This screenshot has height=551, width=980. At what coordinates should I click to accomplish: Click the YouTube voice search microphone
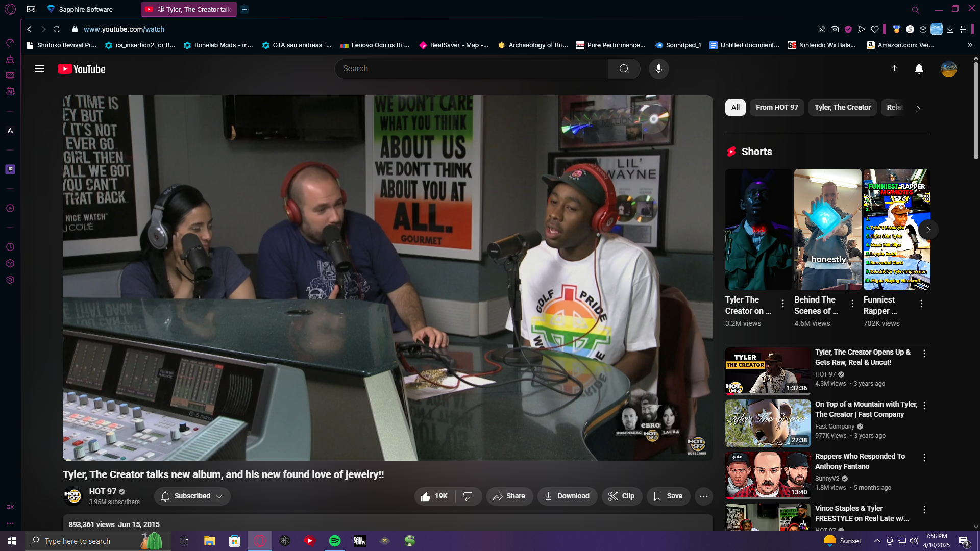pyautogui.click(x=658, y=69)
